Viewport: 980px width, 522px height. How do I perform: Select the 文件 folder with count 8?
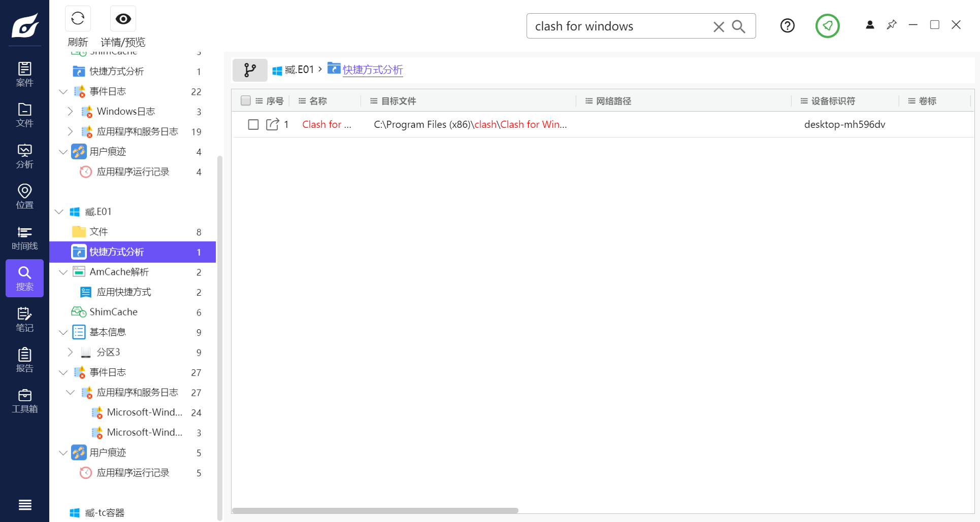click(x=133, y=232)
